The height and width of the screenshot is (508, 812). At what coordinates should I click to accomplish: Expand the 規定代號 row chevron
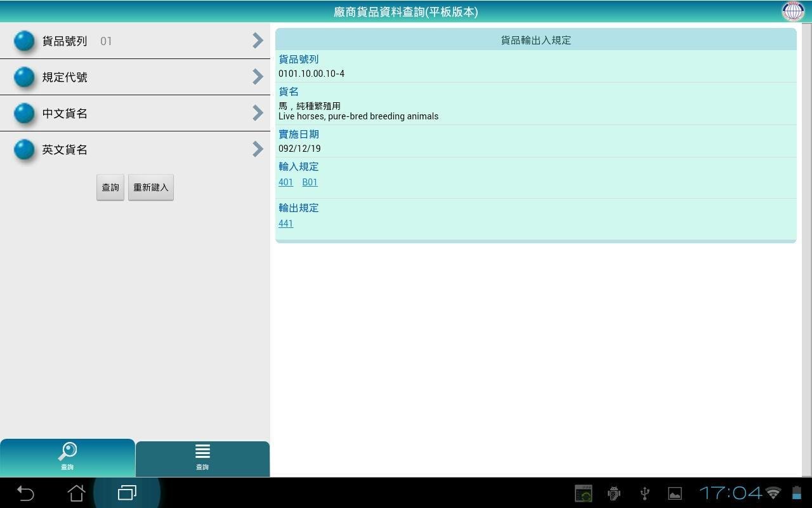pyautogui.click(x=258, y=77)
